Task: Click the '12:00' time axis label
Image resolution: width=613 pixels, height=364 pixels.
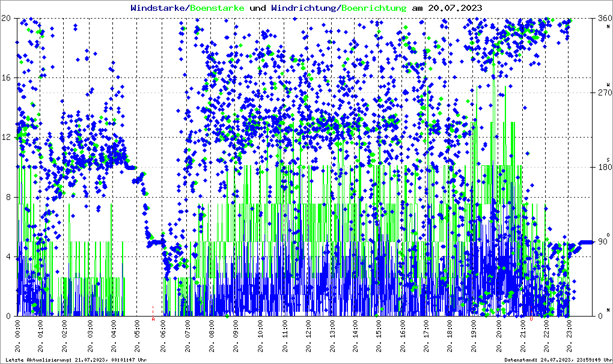Action: coord(308,329)
